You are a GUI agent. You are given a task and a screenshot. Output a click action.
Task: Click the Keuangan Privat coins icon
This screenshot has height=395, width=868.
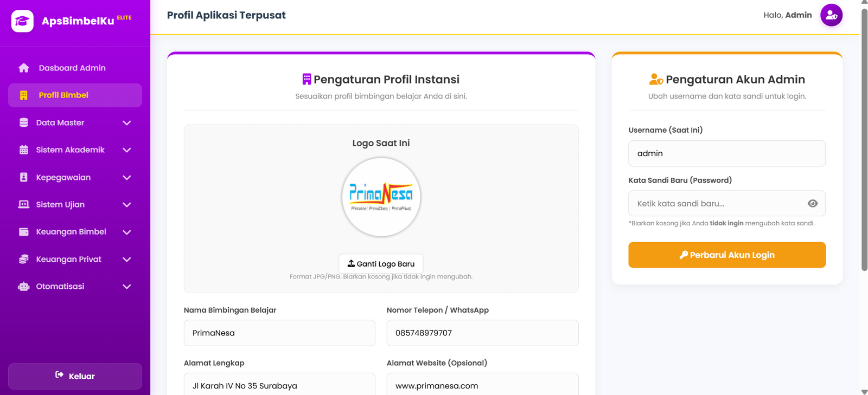tap(24, 259)
